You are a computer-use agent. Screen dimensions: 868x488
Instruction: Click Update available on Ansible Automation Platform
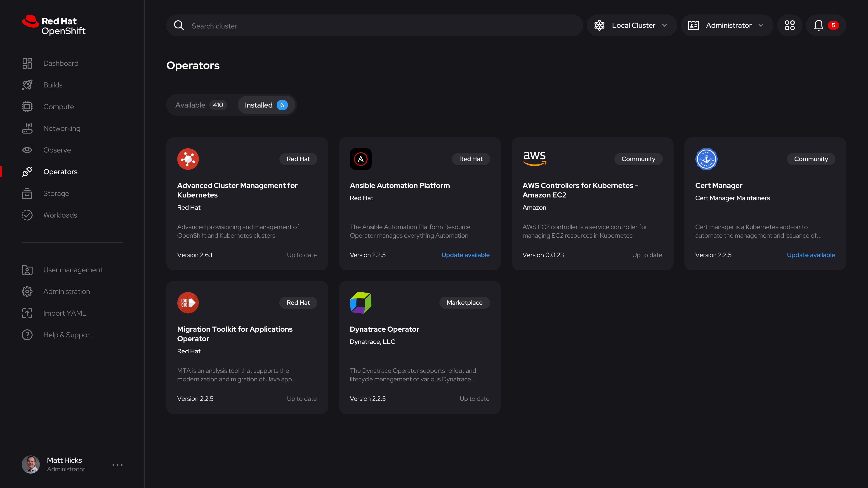(465, 255)
